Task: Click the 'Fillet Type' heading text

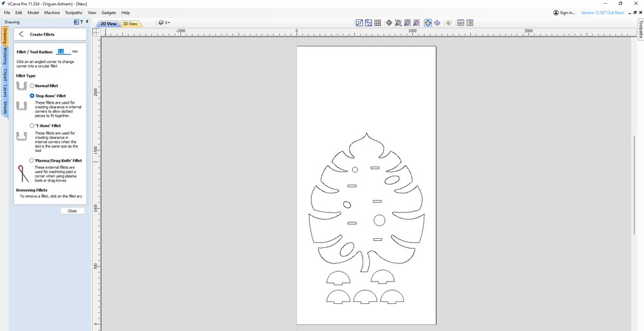Action: pos(26,76)
